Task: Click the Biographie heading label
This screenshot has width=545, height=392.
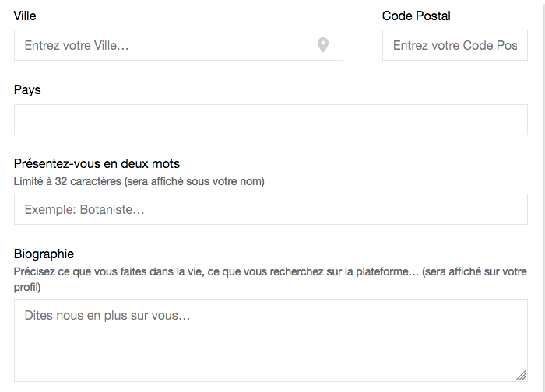Action: click(x=44, y=254)
